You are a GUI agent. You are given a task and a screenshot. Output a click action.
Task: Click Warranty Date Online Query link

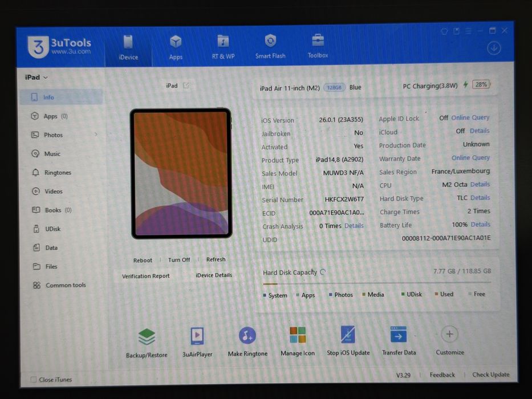tap(470, 157)
